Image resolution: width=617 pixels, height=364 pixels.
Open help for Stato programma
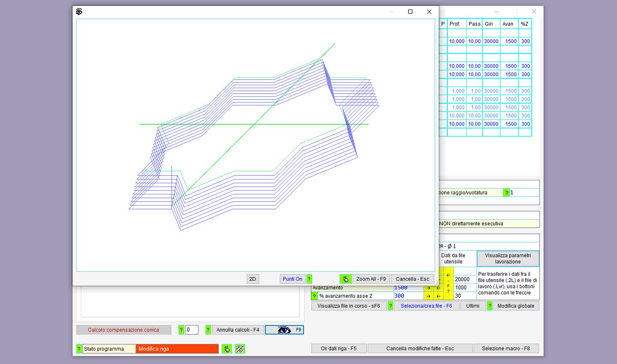79,349
